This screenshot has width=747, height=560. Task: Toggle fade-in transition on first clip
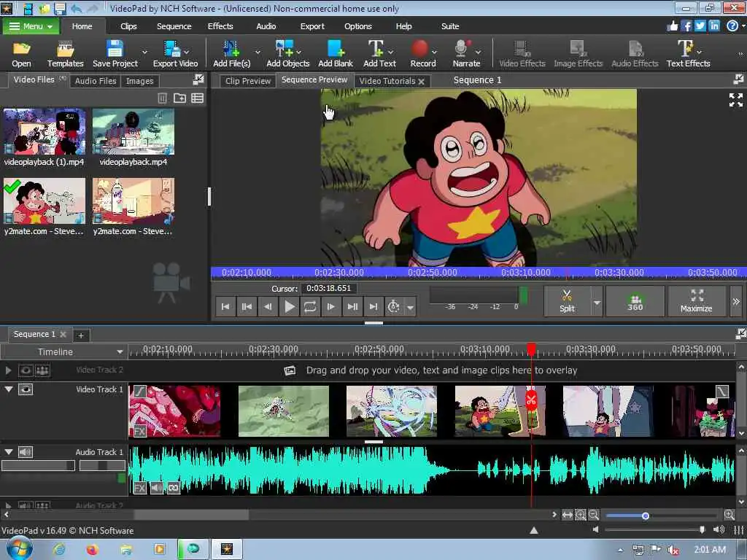pos(139,392)
